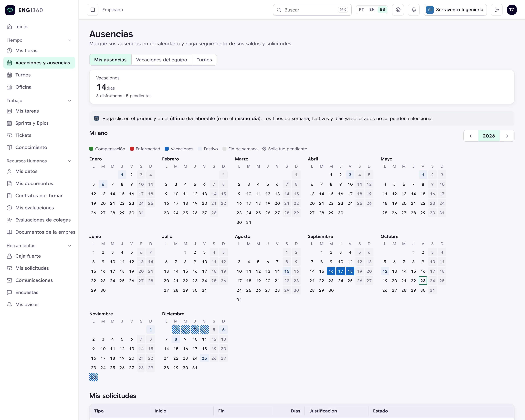
Task: Switch to Vacaciones del equipo tab
Action: 161,60
